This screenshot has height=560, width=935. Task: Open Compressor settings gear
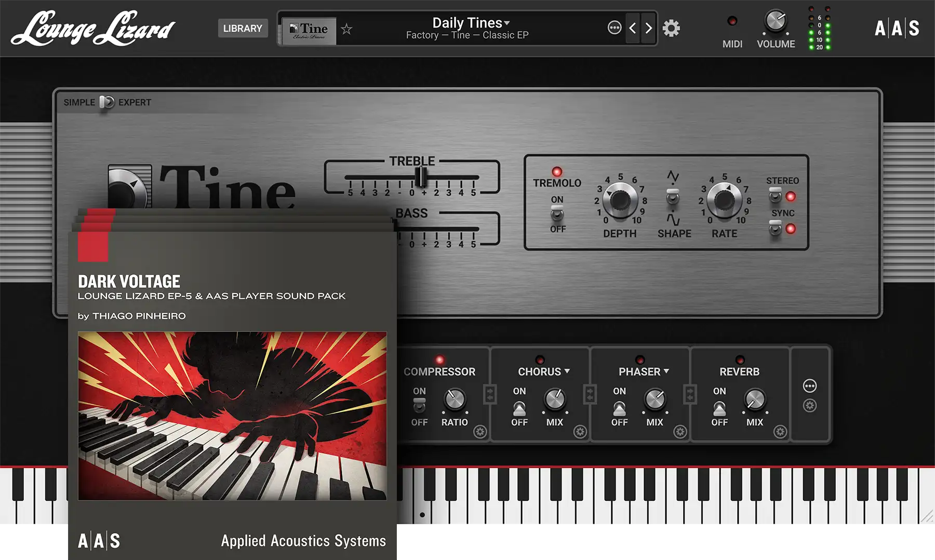[x=480, y=432]
